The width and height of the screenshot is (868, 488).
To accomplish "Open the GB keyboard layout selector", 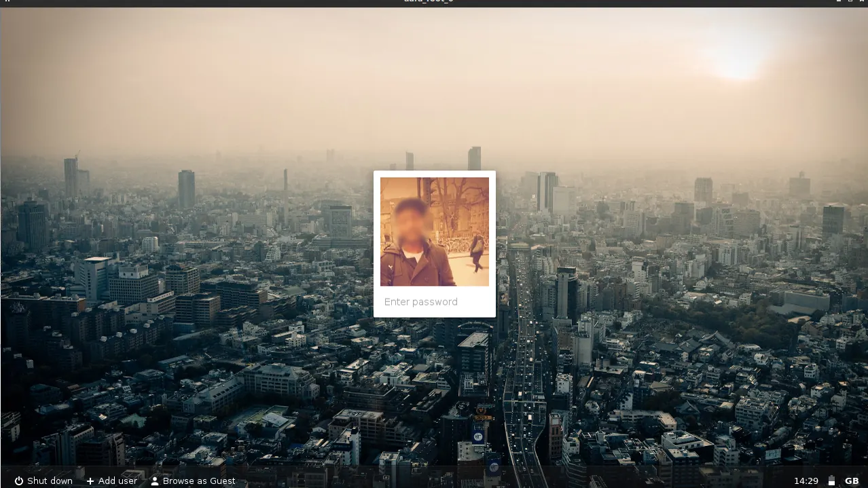I will [852, 481].
